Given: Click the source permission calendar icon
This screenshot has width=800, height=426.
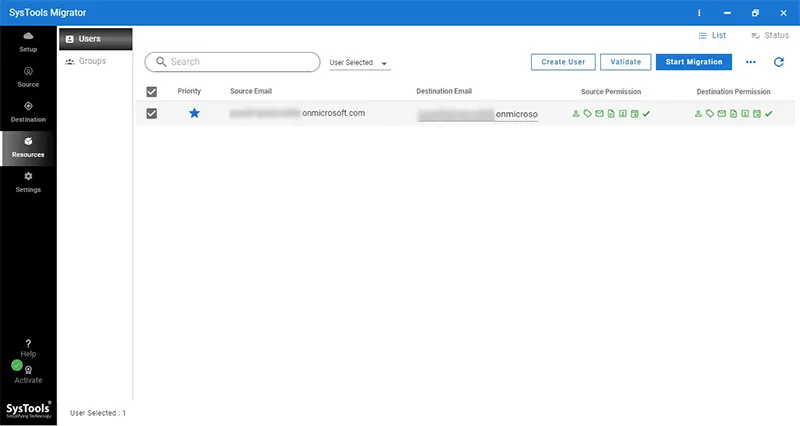Looking at the screenshot, I should 635,113.
